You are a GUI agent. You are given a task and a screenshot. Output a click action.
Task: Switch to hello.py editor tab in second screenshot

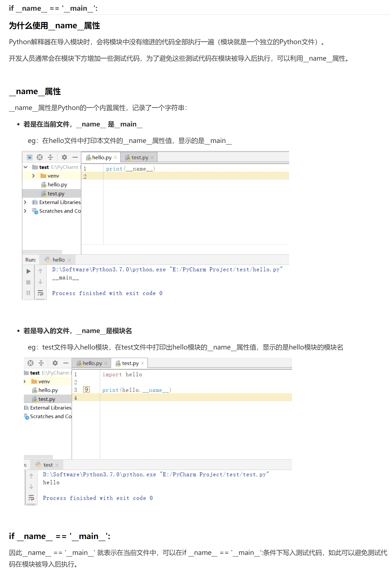click(x=92, y=363)
